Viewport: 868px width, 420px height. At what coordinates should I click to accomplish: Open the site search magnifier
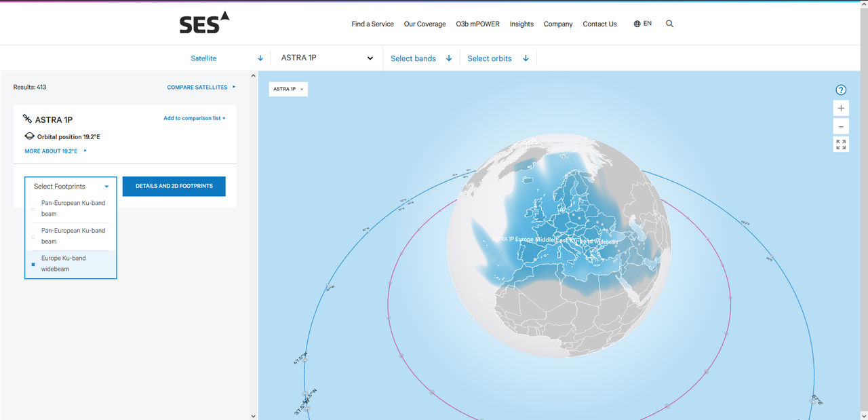click(669, 24)
